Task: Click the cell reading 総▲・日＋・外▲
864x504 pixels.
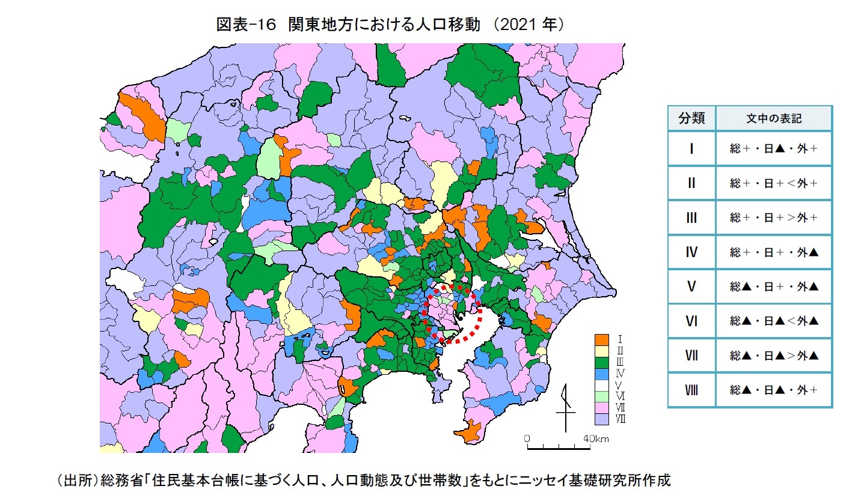Action: (x=774, y=287)
